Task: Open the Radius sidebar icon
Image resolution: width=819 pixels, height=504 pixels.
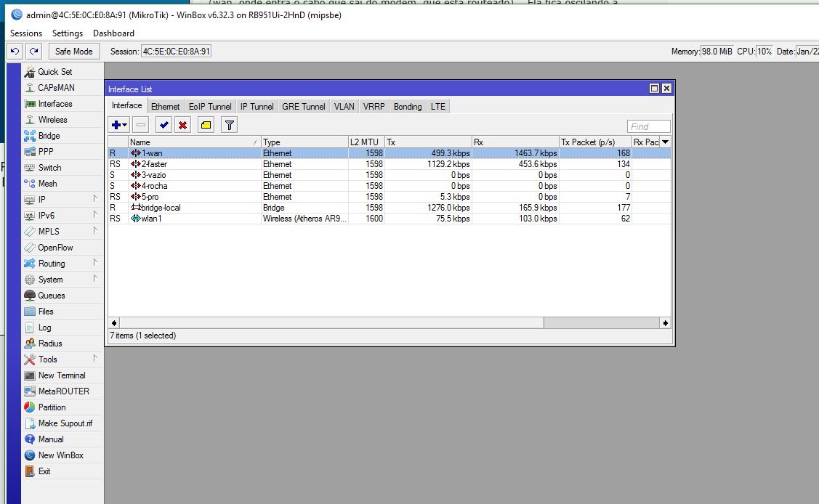Action: (x=29, y=344)
